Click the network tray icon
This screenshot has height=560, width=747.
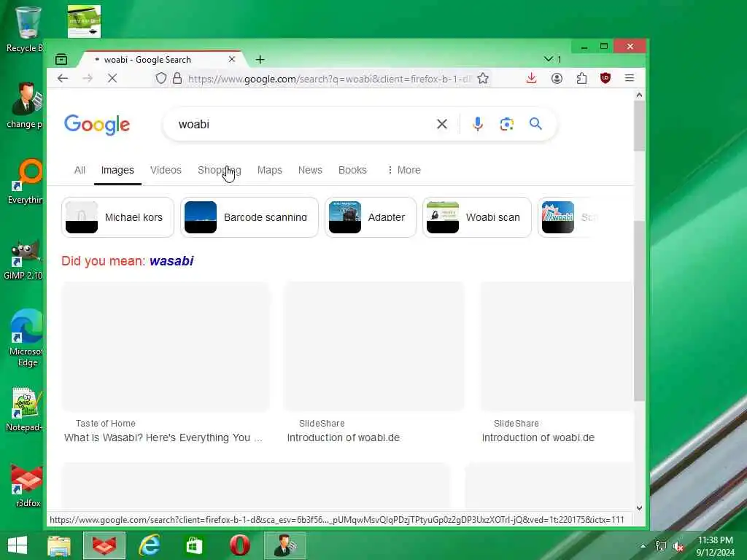click(x=661, y=546)
